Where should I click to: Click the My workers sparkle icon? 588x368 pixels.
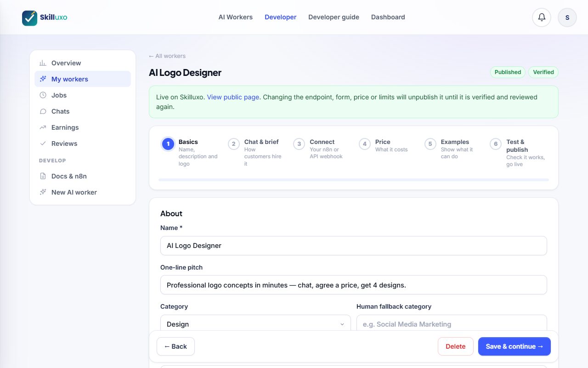tap(43, 79)
